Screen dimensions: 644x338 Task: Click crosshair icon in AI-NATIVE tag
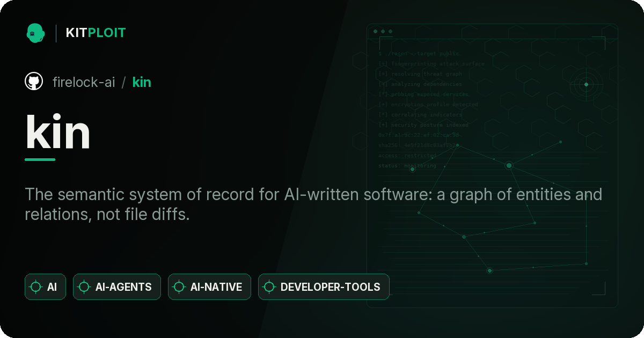tap(179, 287)
